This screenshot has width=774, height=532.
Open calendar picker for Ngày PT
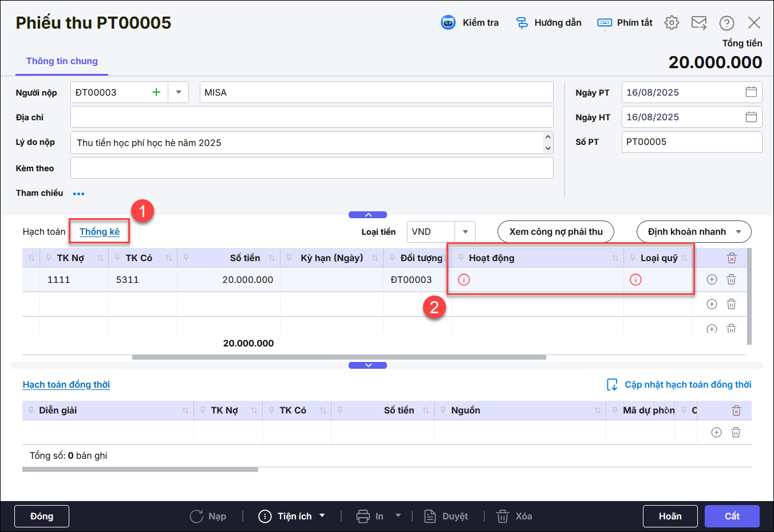tap(751, 92)
